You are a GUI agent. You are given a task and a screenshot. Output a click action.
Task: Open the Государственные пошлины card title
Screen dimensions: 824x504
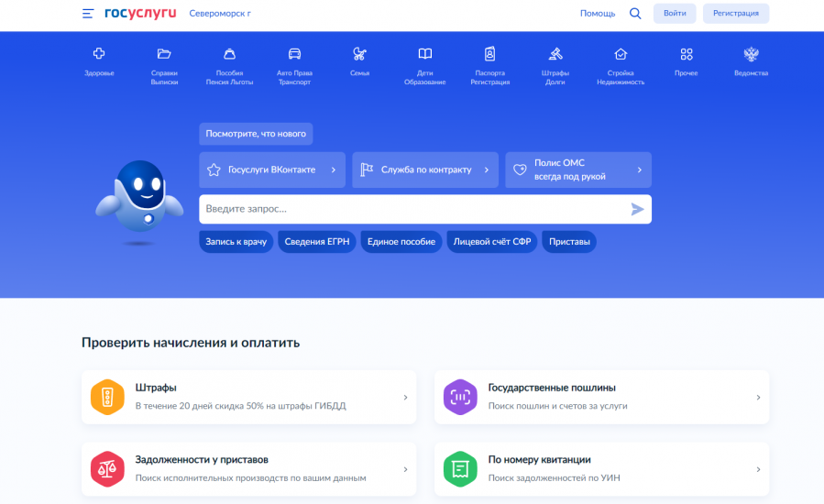point(552,388)
